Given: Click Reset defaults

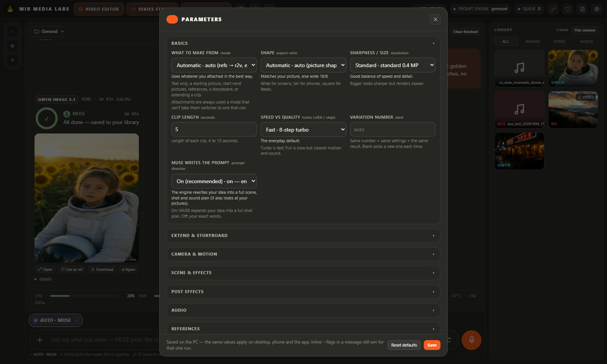Looking at the screenshot, I should pyautogui.click(x=404, y=345).
